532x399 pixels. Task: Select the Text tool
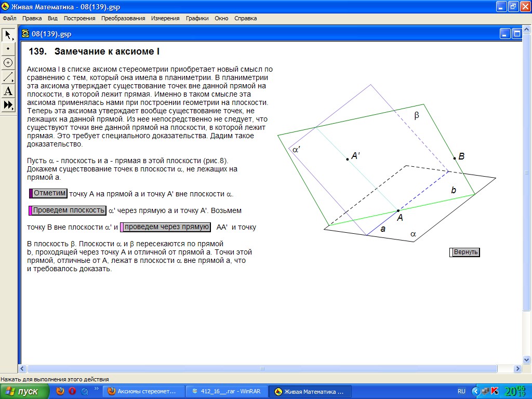8,91
